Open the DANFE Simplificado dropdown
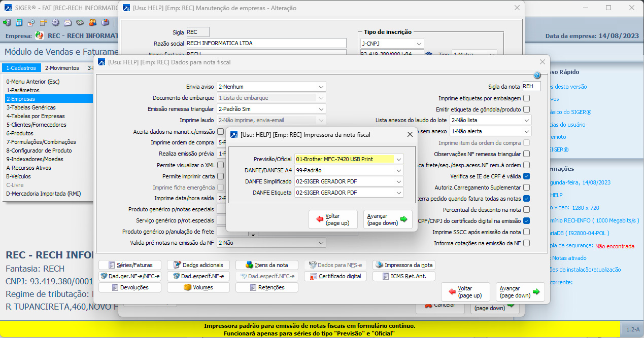 click(399, 181)
